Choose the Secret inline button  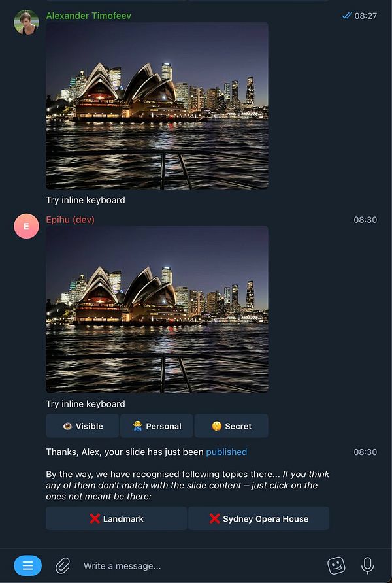pyautogui.click(x=231, y=426)
